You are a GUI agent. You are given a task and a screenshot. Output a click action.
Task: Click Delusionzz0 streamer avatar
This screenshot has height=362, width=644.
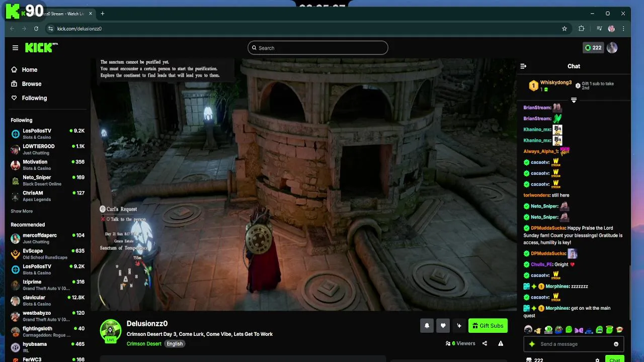point(111,331)
